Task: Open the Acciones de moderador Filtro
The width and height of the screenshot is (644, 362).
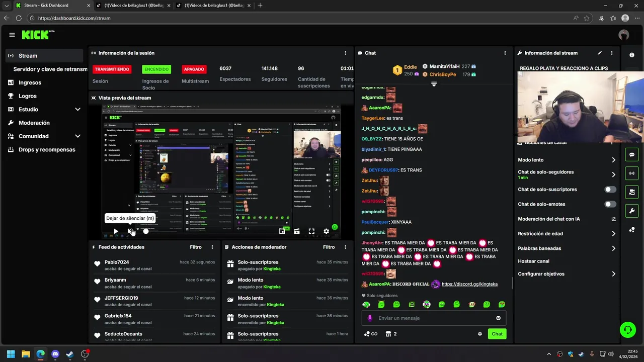Action: coord(329,247)
